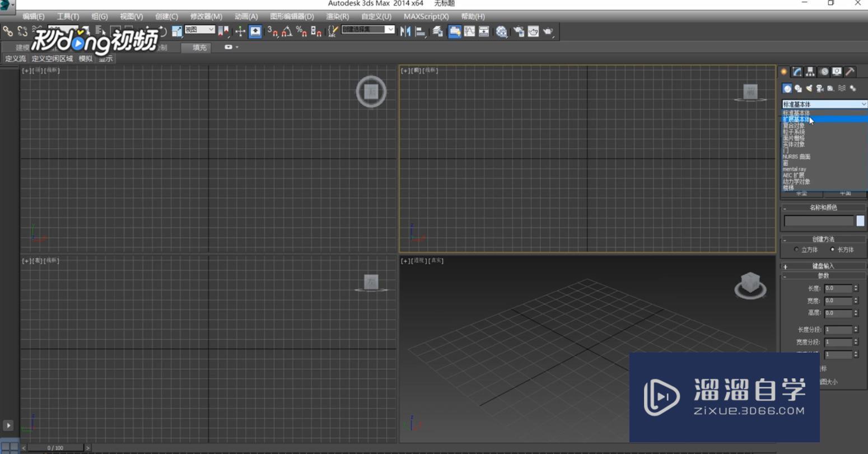This screenshot has width=868, height=454.
Task: Switch to the Modify panel icon
Action: [x=797, y=72]
